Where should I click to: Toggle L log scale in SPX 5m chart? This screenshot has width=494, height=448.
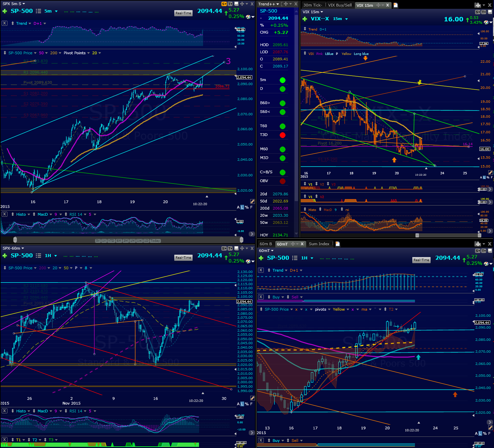click(x=242, y=207)
